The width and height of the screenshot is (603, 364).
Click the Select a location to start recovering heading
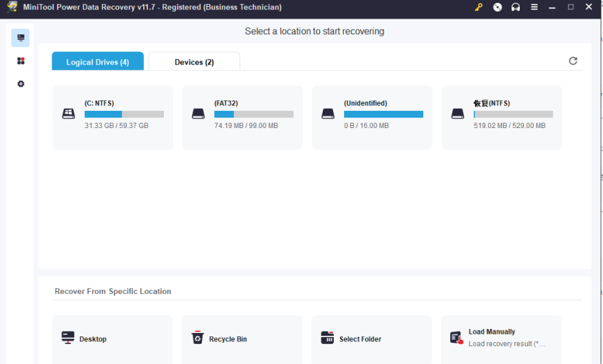point(314,31)
